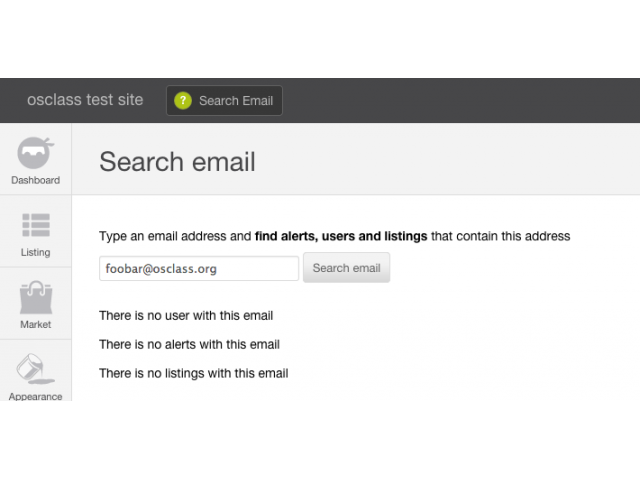Viewport: 640px width, 480px height.
Task: Select the Market text label in sidebar
Action: point(36,324)
